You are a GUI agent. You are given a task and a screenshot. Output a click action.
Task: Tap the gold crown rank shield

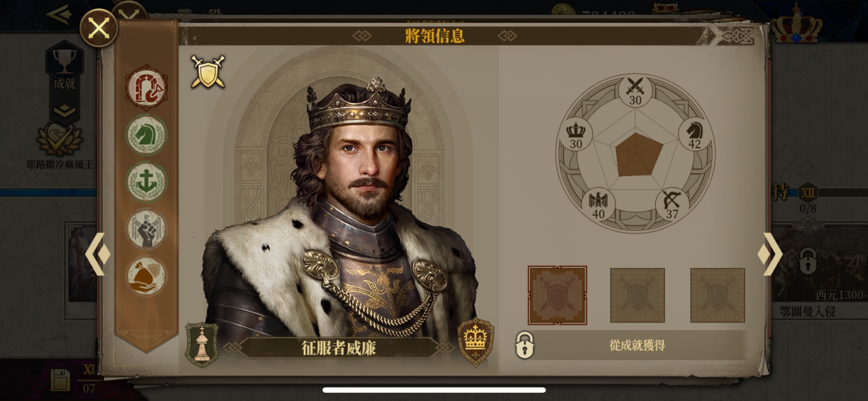pos(476,342)
